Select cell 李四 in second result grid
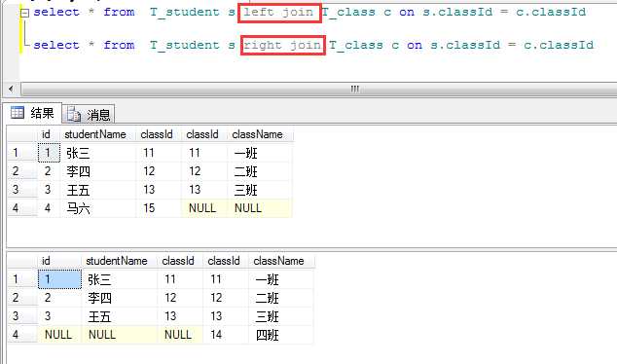Viewport: 617px width, 364px height. [120, 298]
